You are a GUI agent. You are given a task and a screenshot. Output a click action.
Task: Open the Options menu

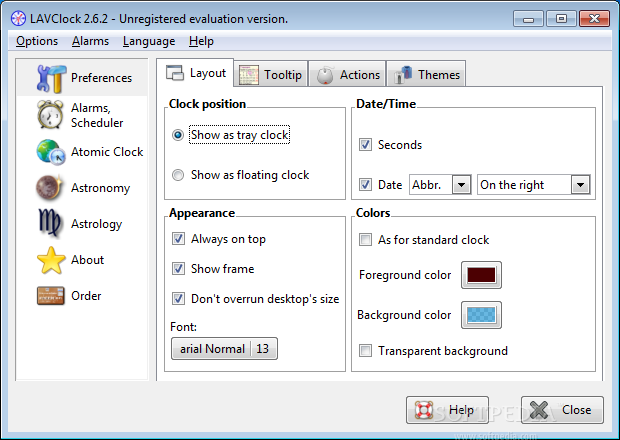pos(37,41)
